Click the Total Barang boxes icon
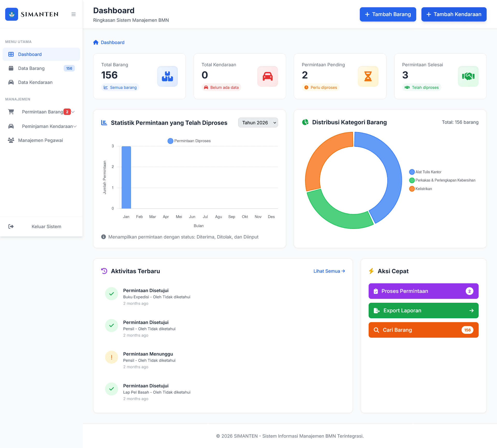 pos(167,76)
